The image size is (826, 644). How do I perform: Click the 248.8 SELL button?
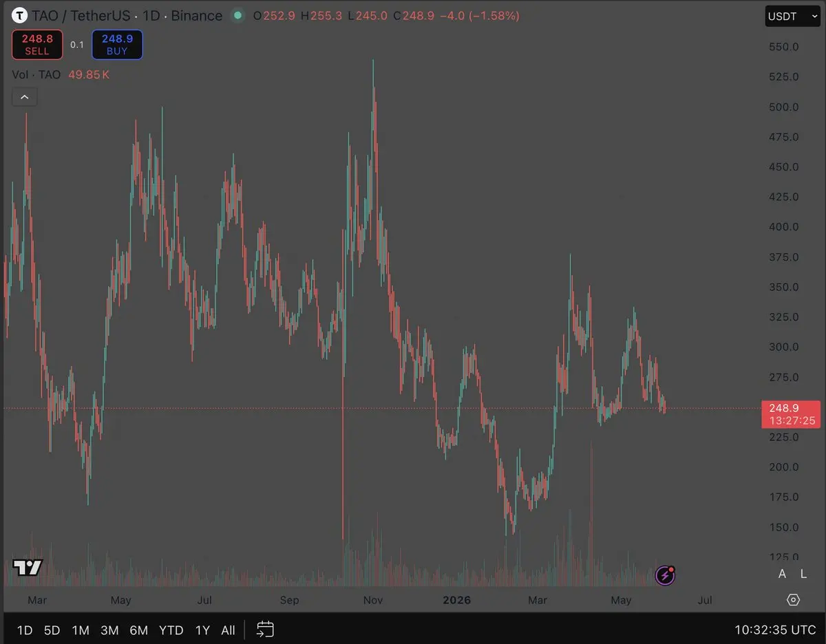(37, 45)
